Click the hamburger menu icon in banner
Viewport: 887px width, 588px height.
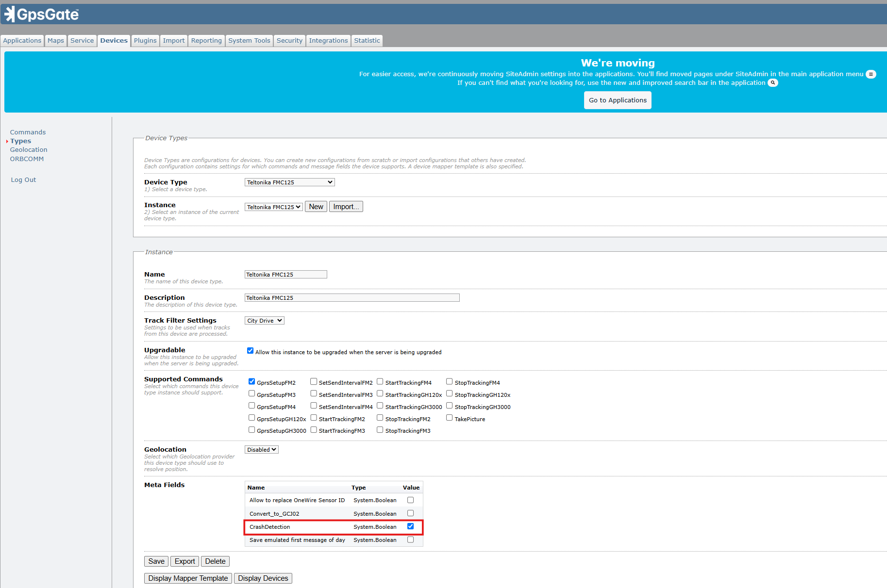(x=871, y=74)
